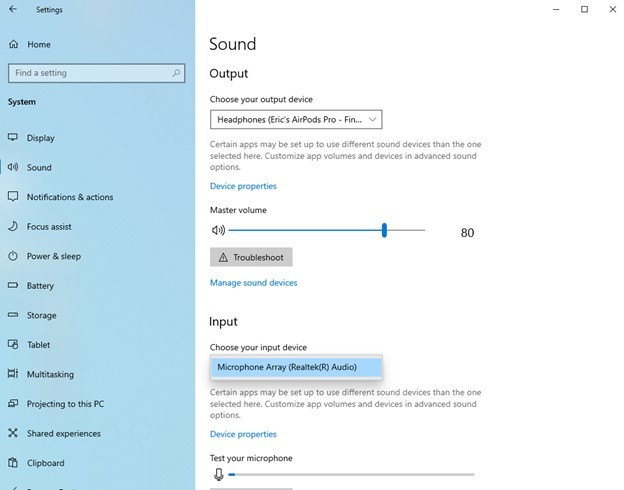Click the Clipboard icon in sidebar

click(x=13, y=463)
